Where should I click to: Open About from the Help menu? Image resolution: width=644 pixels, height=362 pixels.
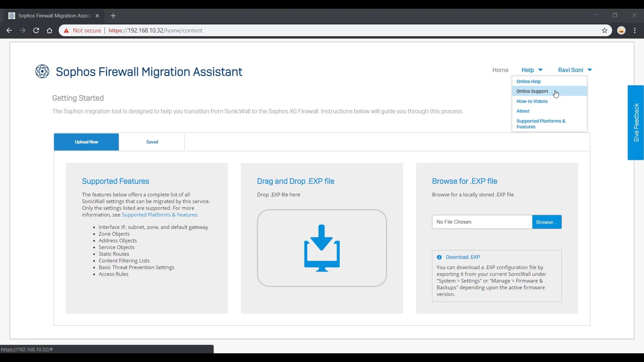coord(523,111)
